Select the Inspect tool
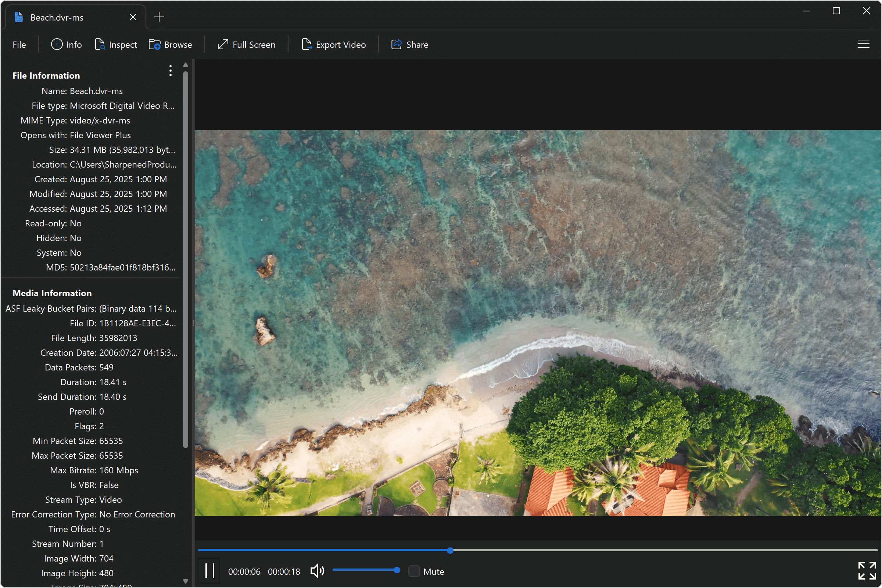 (116, 44)
